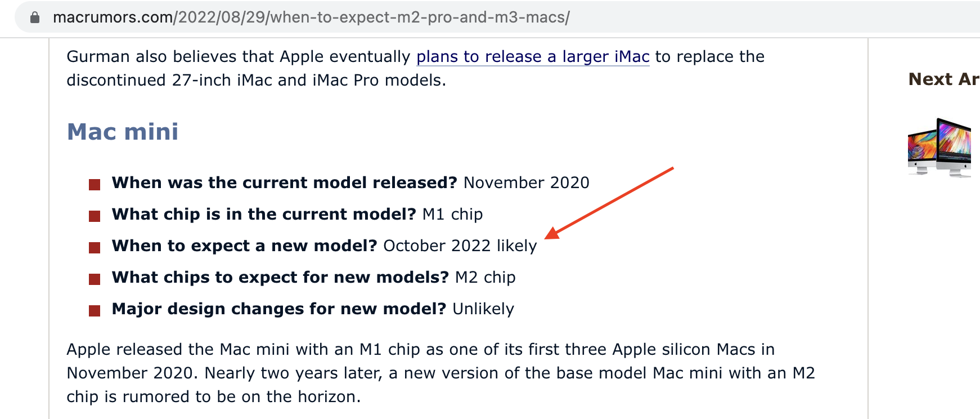Click the 'Unlikely' design changes answer
Viewport: 980px width, 419px height.
pos(483,309)
